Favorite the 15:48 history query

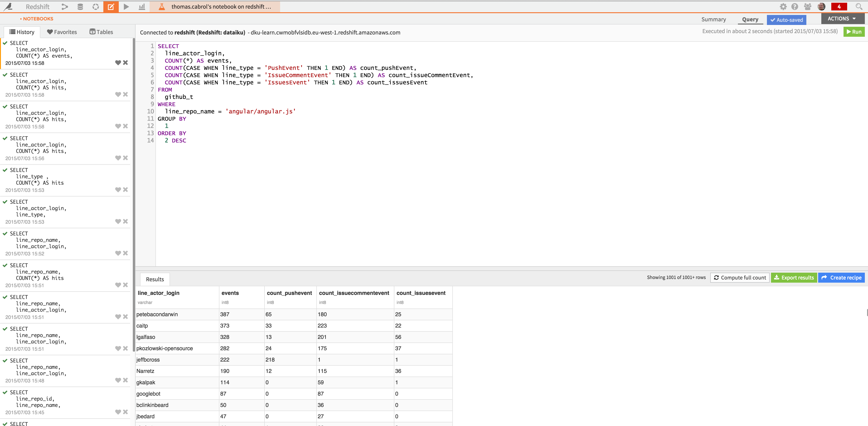118,380
